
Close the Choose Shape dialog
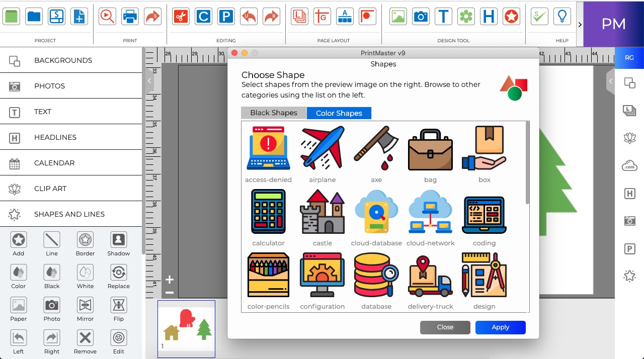point(445,327)
